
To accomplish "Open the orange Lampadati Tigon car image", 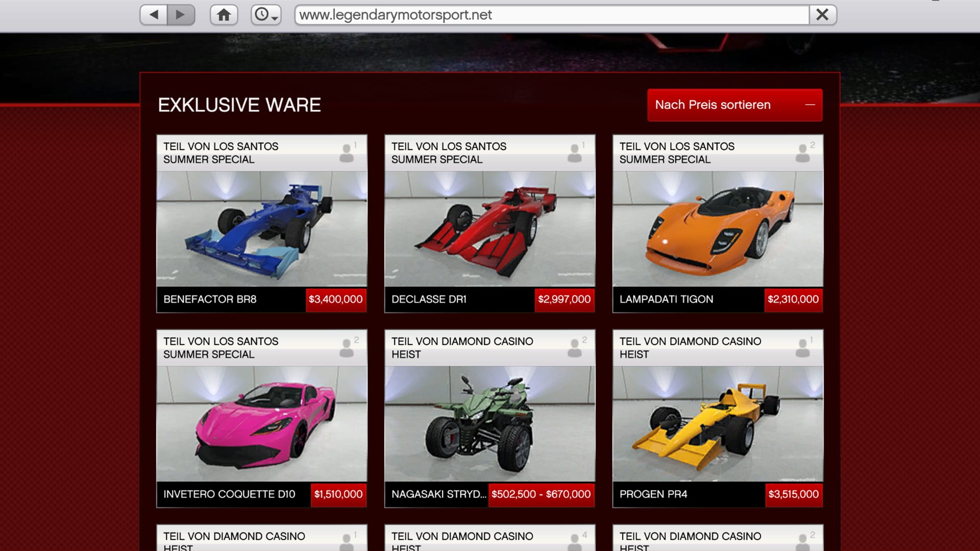I will point(718,229).
